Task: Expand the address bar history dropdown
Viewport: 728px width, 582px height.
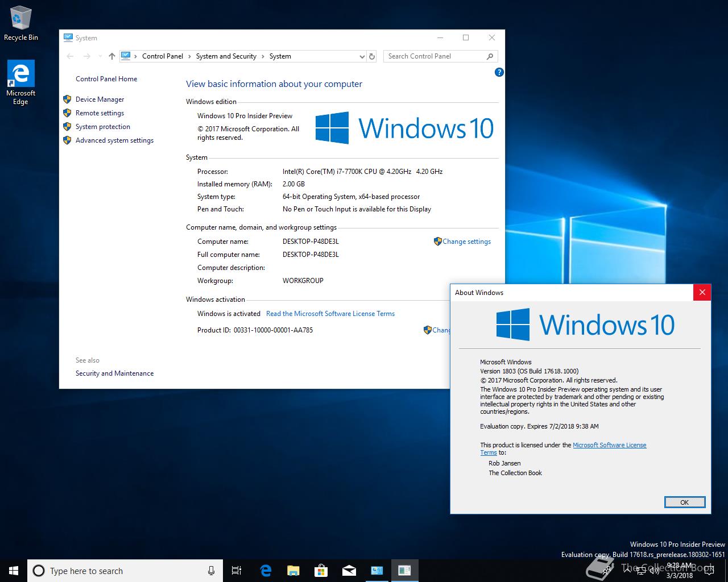Action: click(x=362, y=56)
